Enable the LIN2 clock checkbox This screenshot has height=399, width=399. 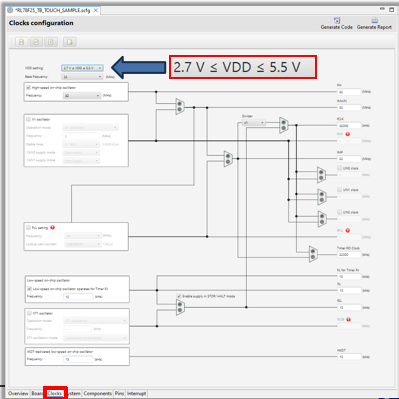[x=339, y=212]
